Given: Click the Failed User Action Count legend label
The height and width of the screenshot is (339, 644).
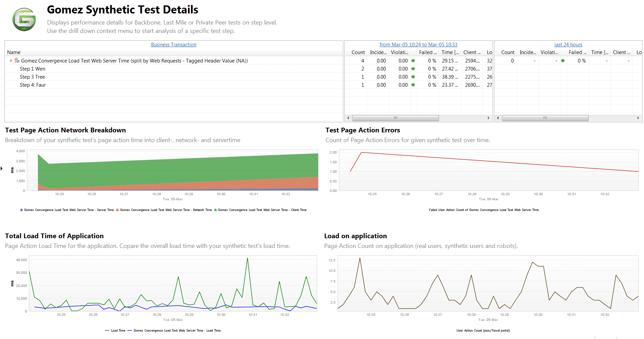Looking at the screenshot, I should pyautogui.click(x=484, y=210).
